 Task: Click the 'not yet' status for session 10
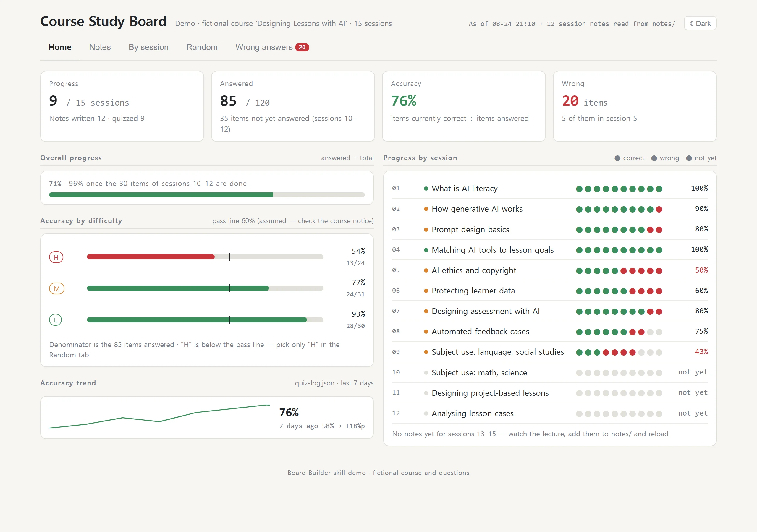pos(693,372)
